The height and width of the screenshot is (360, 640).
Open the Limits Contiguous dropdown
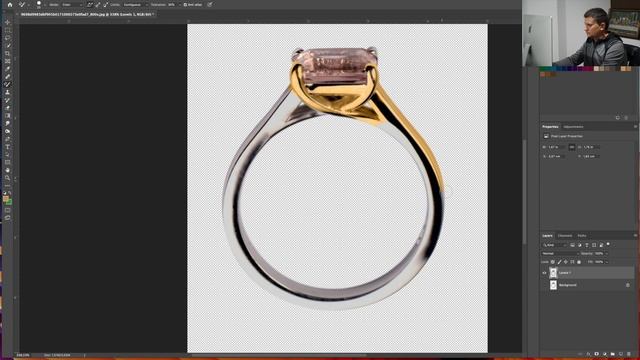(136, 4)
